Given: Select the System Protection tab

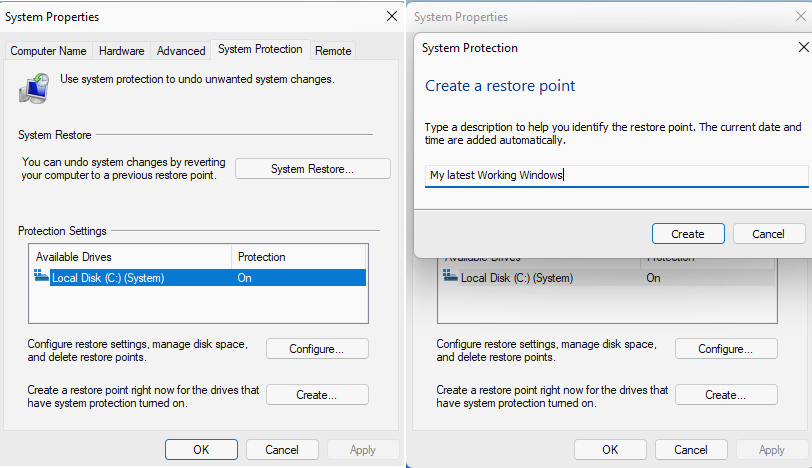Looking at the screenshot, I should [x=260, y=50].
